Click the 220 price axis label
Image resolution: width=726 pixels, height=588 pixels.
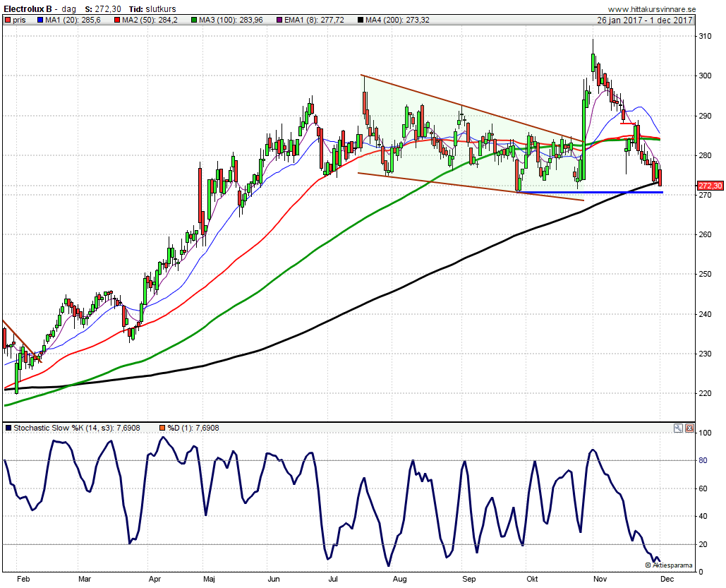point(705,393)
